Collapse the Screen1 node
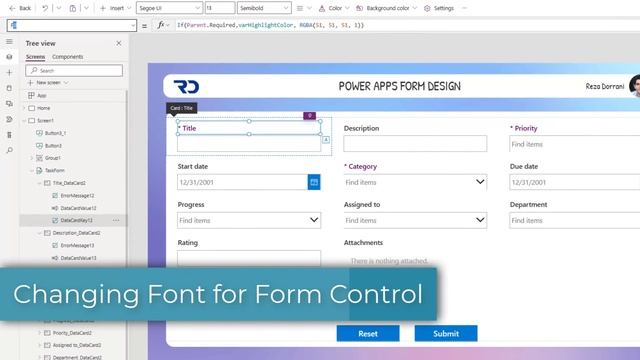The height and width of the screenshot is (360, 640). pyautogui.click(x=24, y=121)
